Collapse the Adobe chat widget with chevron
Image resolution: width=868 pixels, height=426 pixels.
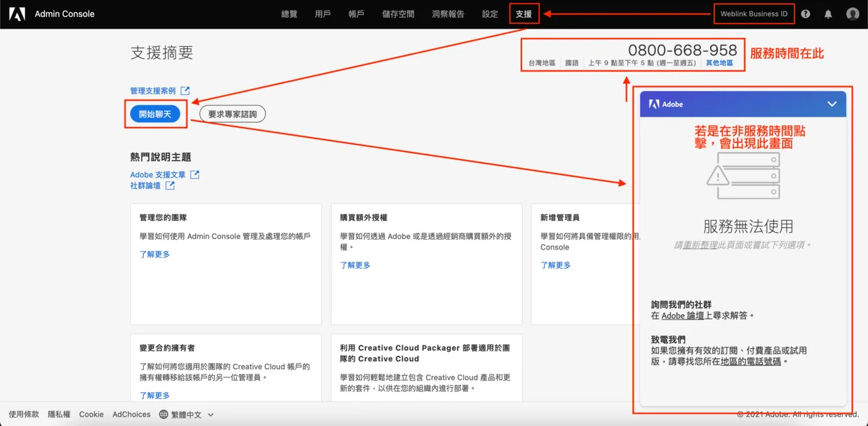[x=832, y=104]
